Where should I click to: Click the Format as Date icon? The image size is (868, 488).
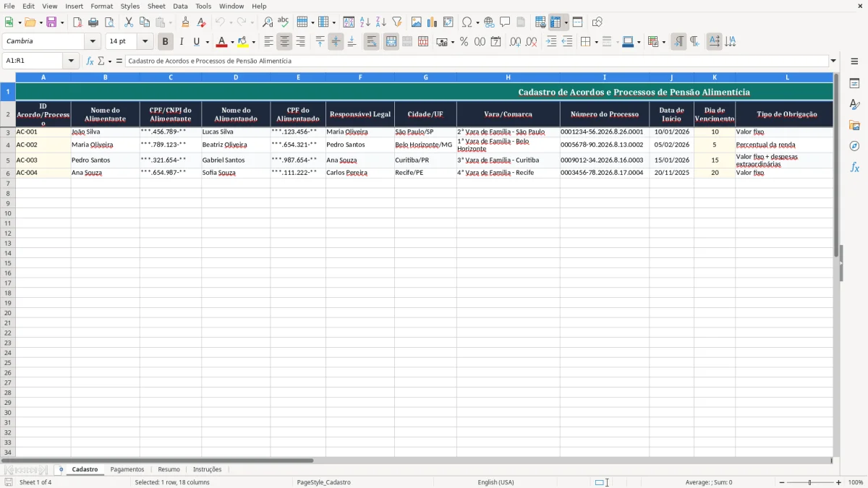point(496,42)
